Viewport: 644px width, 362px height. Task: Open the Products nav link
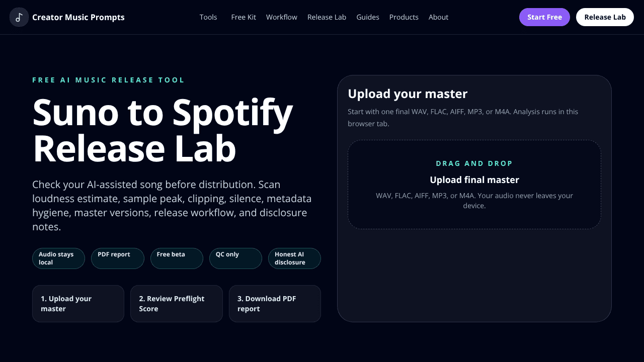pyautogui.click(x=404, y=17)
